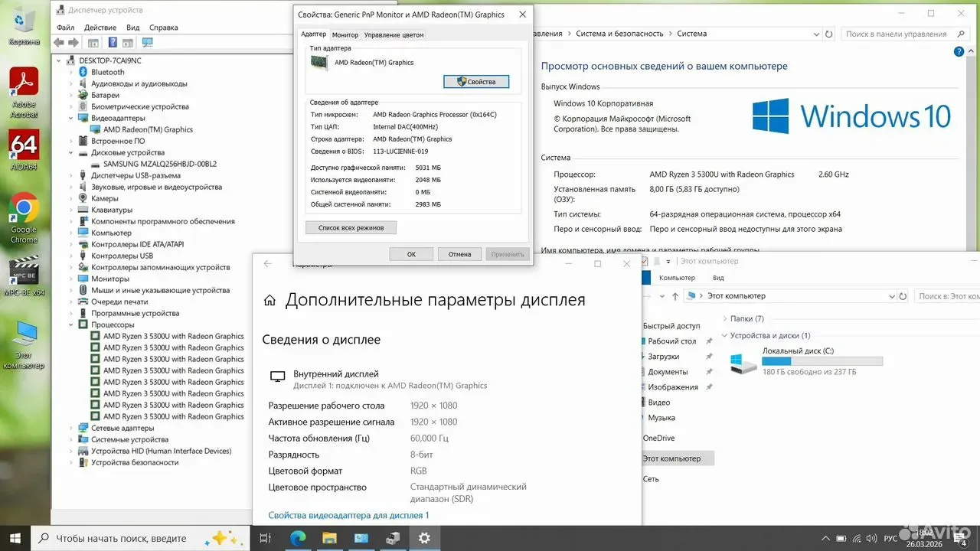This screenshot has width=980, height=551.
Task: Confirm the adapter dialog with ОК
Action: click(x=411, y=254)
